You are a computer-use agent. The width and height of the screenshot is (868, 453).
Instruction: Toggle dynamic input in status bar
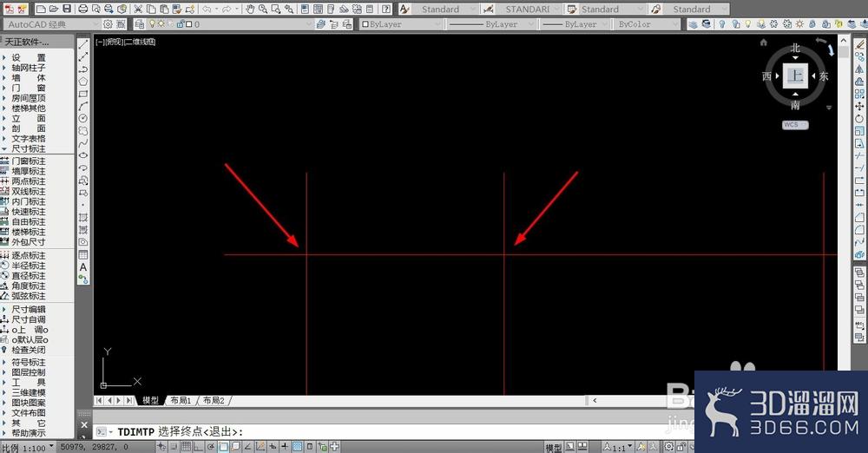[x=273, y=447]
